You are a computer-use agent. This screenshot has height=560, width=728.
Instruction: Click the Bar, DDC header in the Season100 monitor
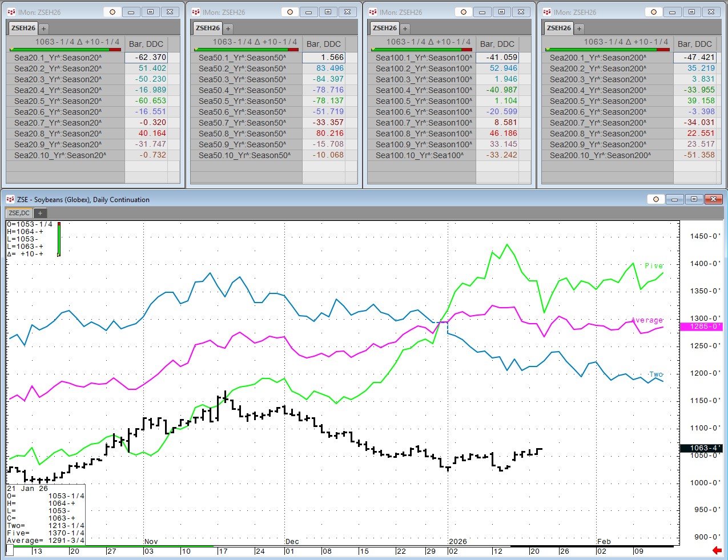(x=497, y=44)
